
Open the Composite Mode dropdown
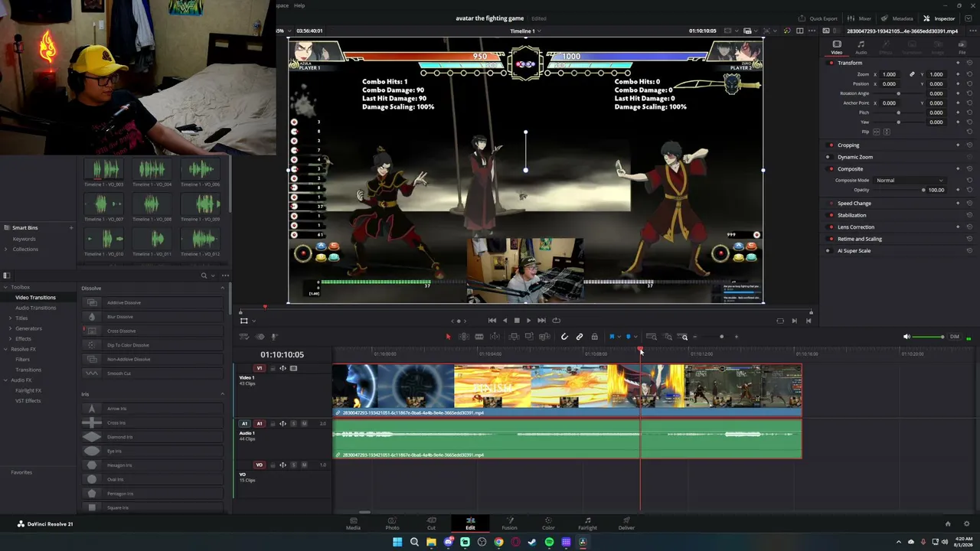click(910, 181)
